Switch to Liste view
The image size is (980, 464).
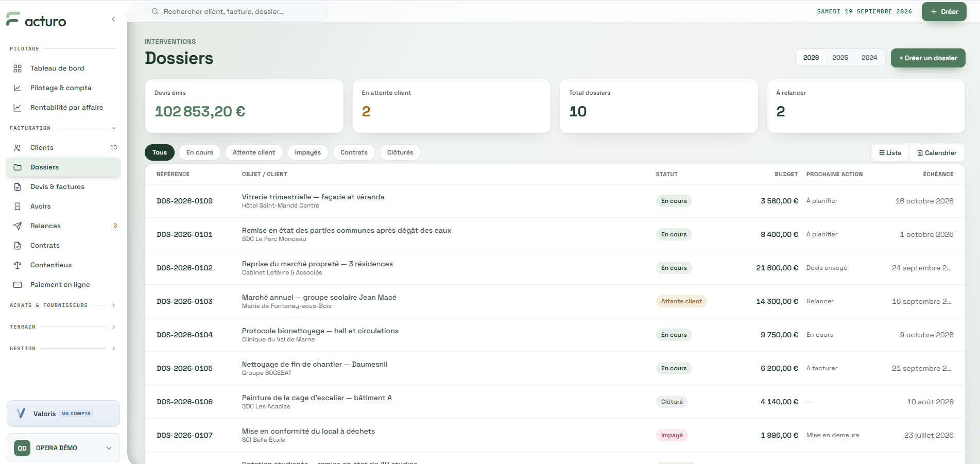coord(890,153)
